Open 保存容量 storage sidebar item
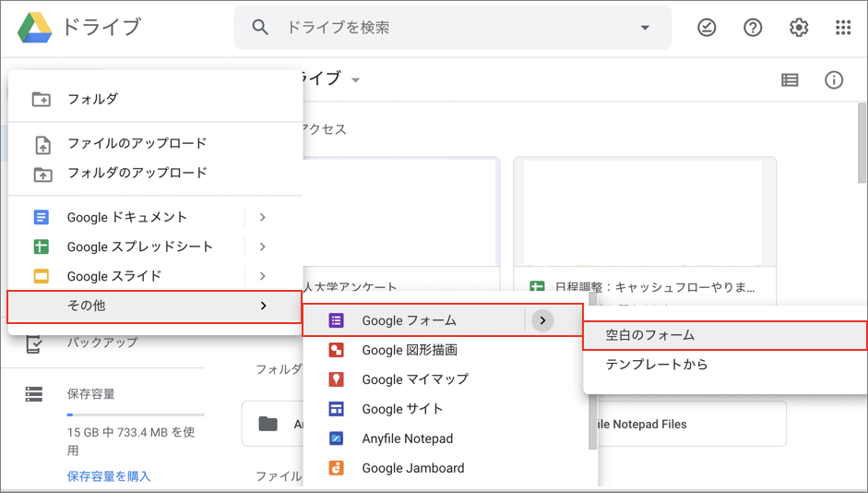The image size is (868, 493). [x=90, y=394]
